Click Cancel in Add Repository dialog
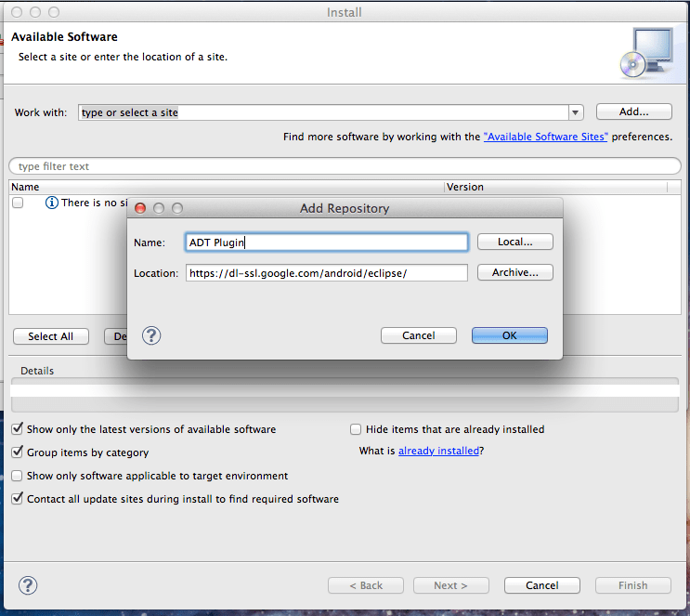Screen dimensions: 690x616 tap(419, 335)
